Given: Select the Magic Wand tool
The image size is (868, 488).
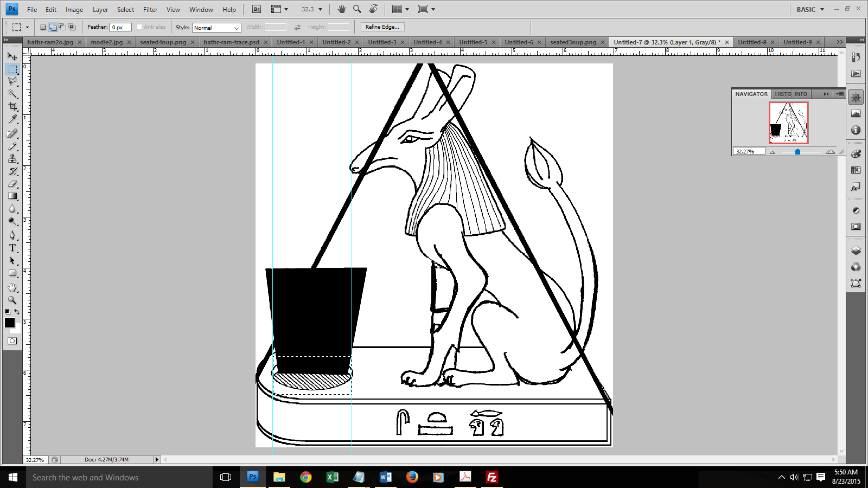Looking at the screenshot, I should click(x=12, y=94).
